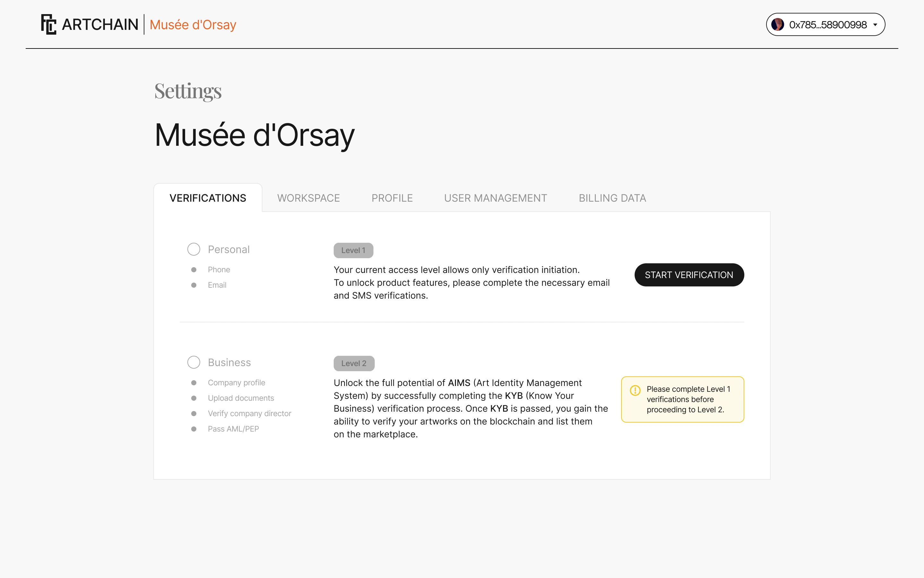924x578 pixels.
Task: Click the Level 1 badge
Action: 353,250
